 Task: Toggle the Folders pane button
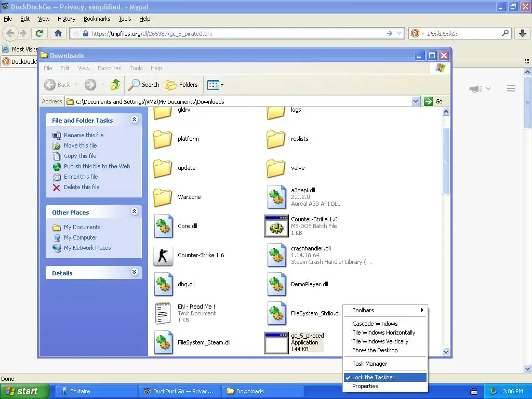click(x=181, y=85)
